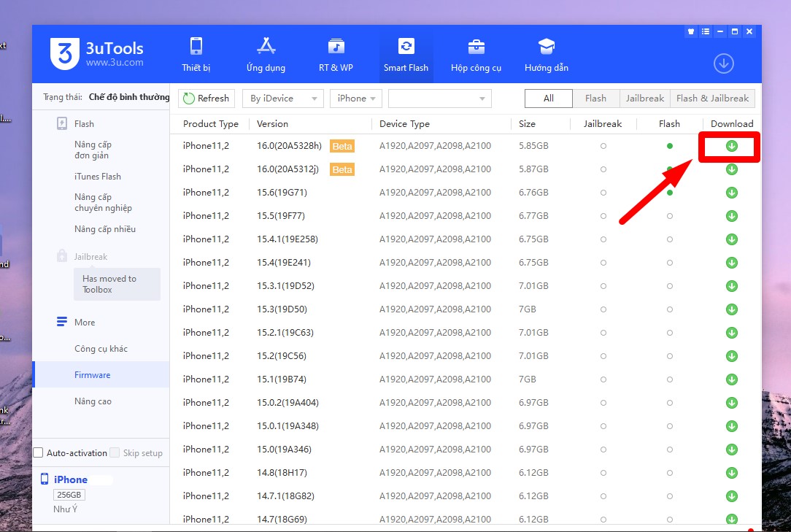This screenshot has width=791, height=532.
Task: Switch to the Jailbreak filter tab
Action: pyautogui.click(x=645, y=99)
